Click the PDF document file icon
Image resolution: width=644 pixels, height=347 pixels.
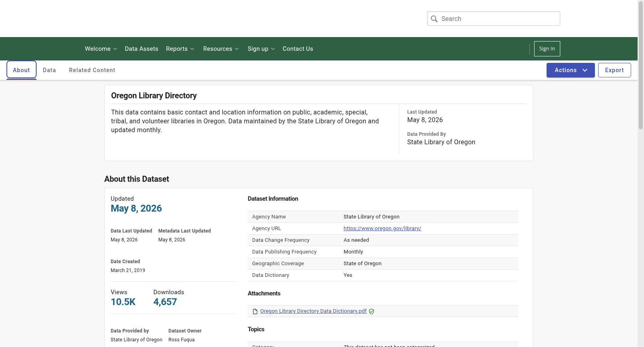(255, 312)
